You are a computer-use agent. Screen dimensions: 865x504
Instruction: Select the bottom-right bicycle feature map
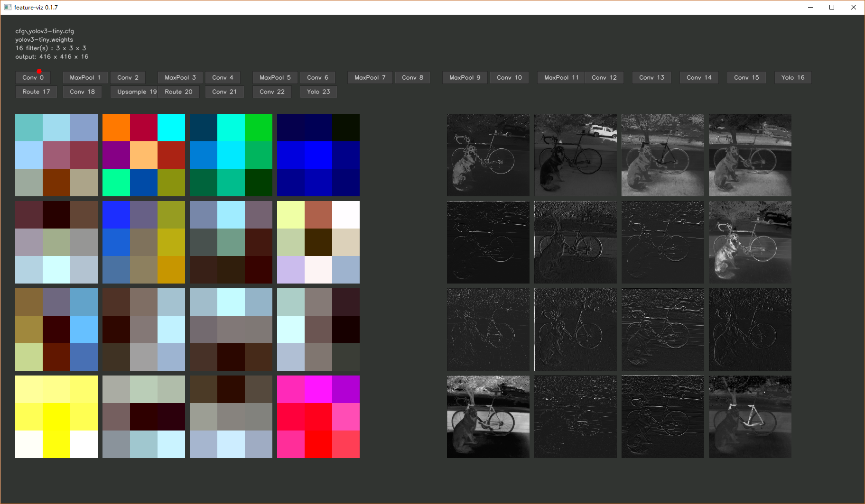[750, 416]
